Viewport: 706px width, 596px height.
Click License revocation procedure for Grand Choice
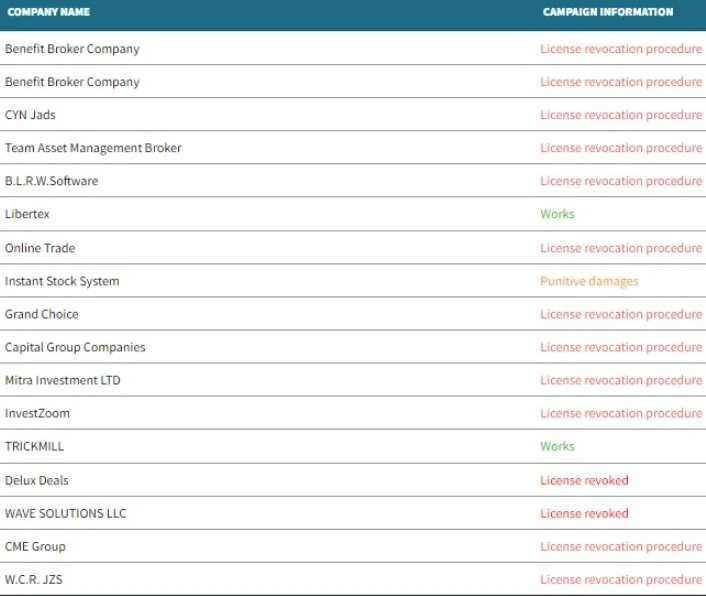coord(621,314)
